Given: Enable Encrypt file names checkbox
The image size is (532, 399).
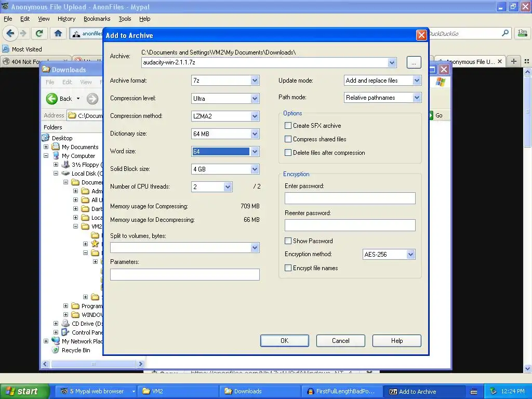Looking at the screenshot, I should coord(288,268).
